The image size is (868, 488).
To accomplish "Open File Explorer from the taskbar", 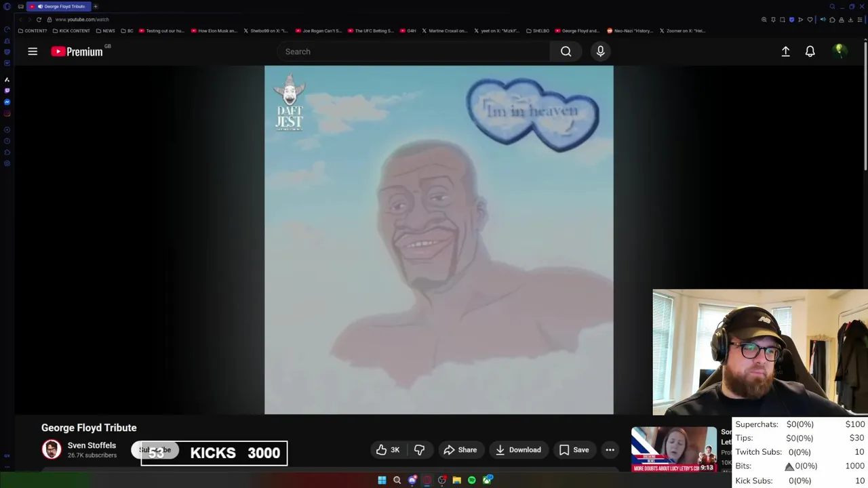I will click(x=457, y=480).
